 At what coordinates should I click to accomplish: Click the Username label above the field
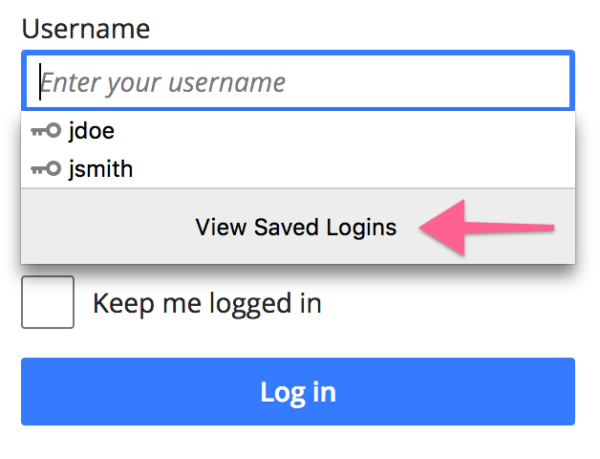[86, 29]
